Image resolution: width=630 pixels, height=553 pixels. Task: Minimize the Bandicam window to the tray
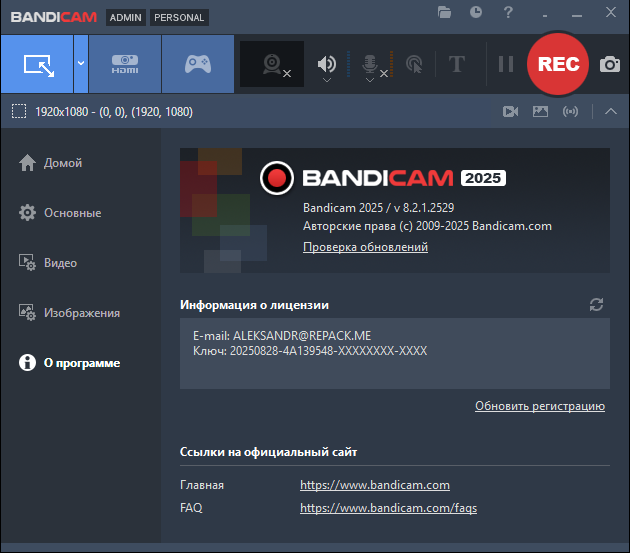545,15
